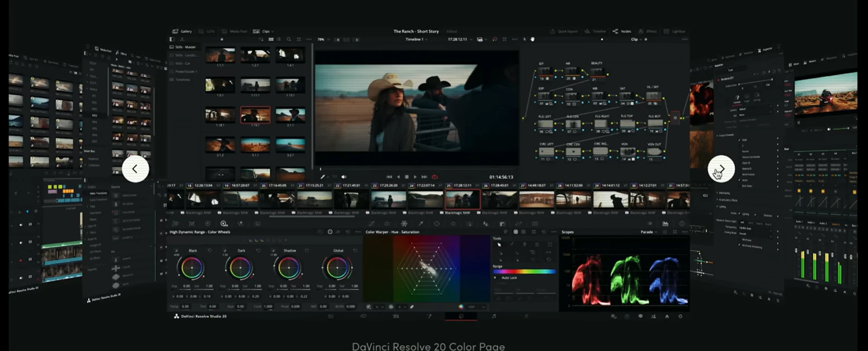Switch gallery to grid thumbnail view
The image size is (868, 351).
[271, 40]
